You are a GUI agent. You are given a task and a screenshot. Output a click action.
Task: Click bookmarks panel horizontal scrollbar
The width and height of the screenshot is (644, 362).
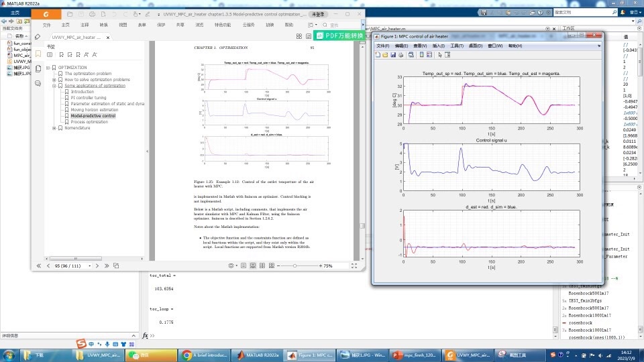[x=76, y=259]
